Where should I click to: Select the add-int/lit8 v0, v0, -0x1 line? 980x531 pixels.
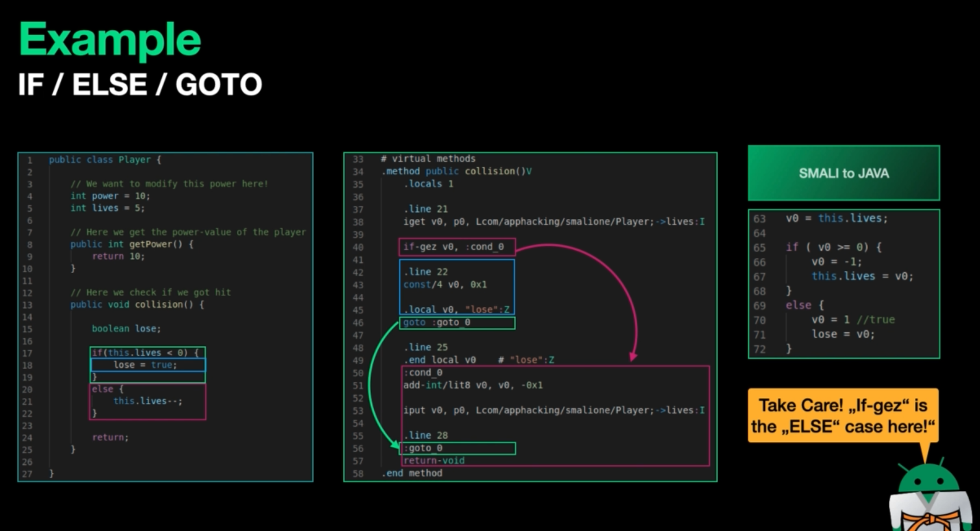[x=473, y=385]
